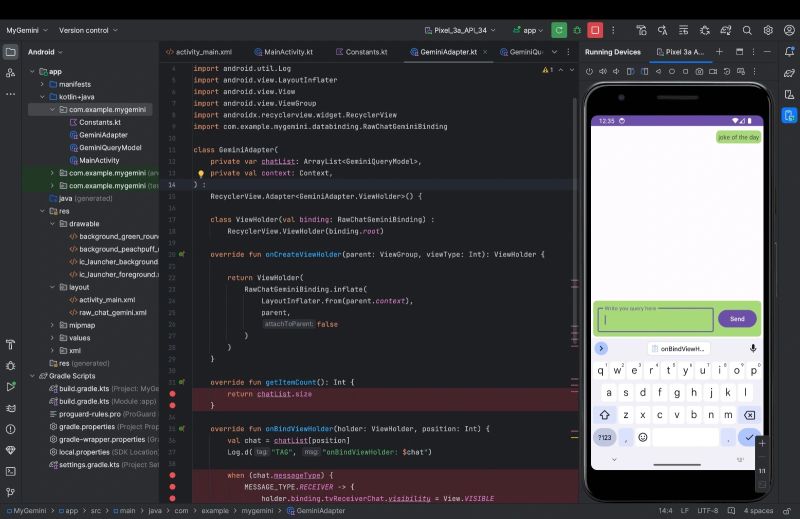Open Git tool window icon in left sidebar
The height and width of the screenshot is (519, 800).
point(10,492)
